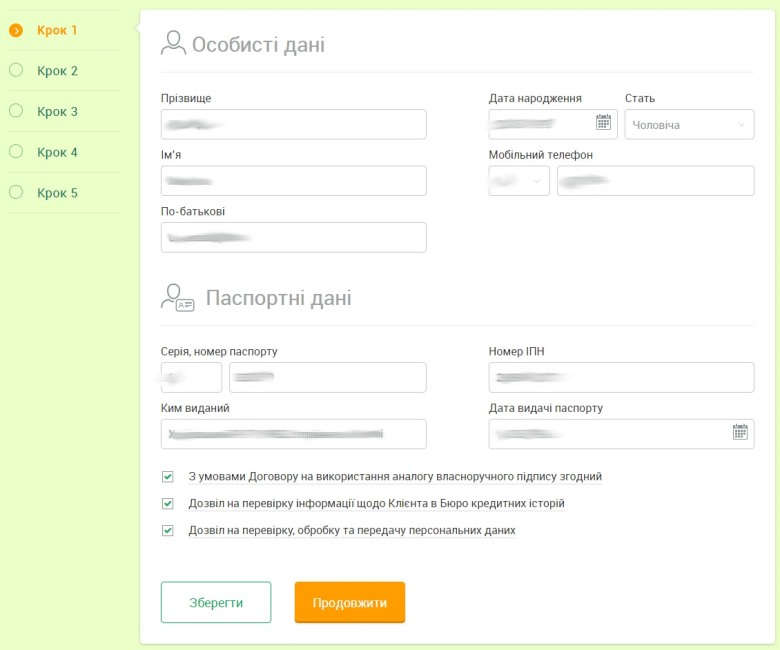This screenshot has height=650, width=780.
Task: Click the Зберегти button
Action: point(216,602)
